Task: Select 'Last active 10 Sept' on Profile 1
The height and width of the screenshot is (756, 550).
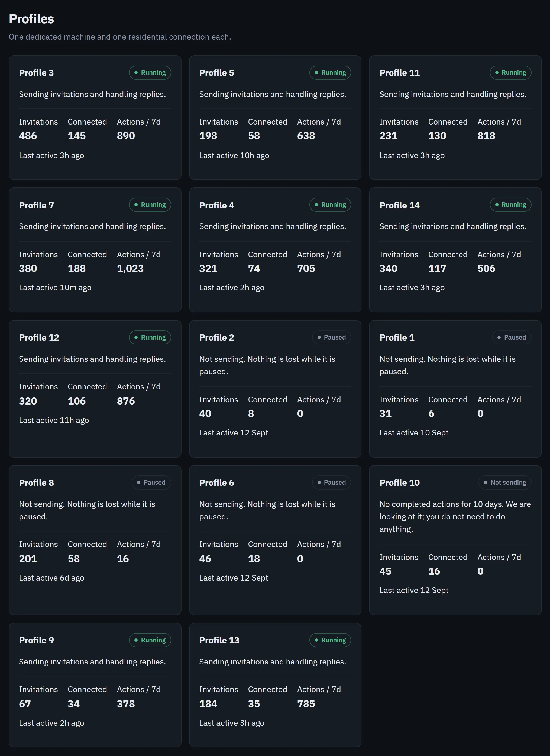Action: coord(414,433)
